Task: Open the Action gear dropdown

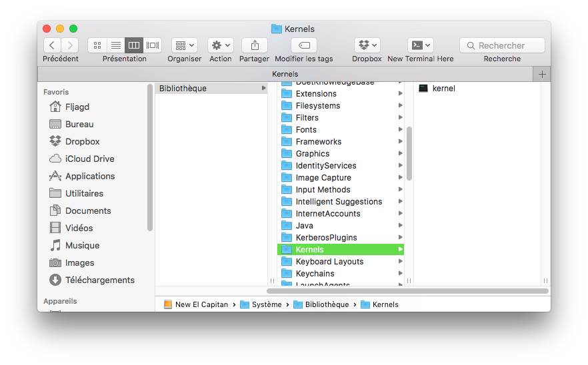Action: pos(220,45)
